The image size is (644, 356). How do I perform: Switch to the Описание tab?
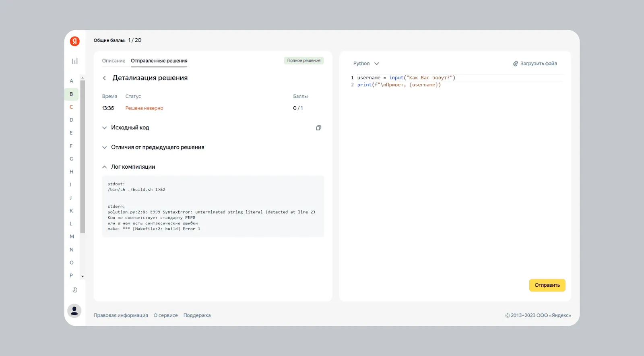pos(114,61)
